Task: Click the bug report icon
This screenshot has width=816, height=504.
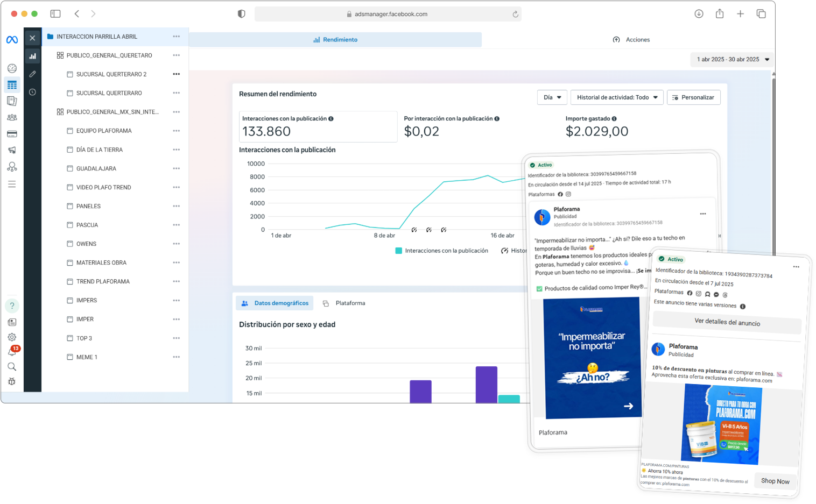Action: 12,381
